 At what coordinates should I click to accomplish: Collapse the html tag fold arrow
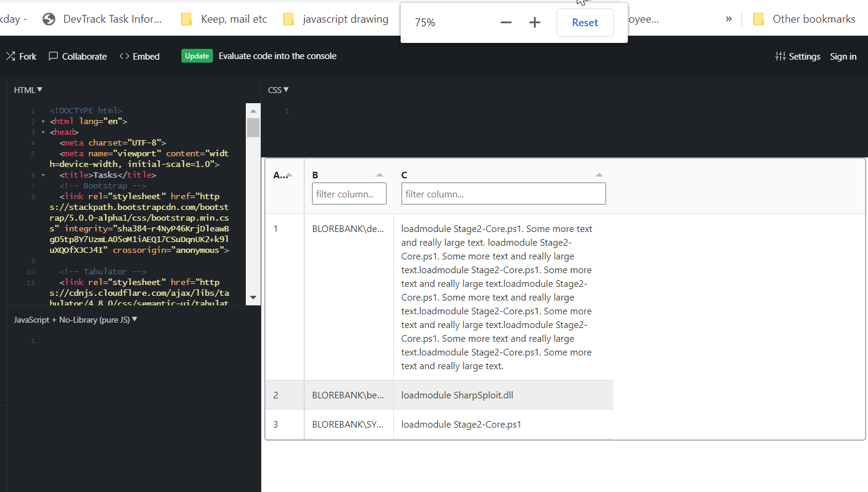[43, 122]
